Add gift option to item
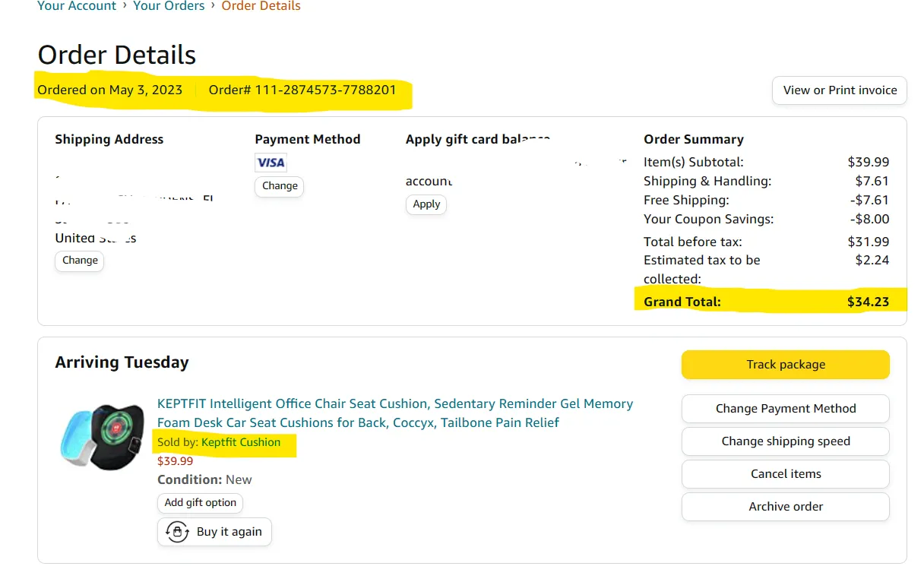This screenshot has height=582, width=924. tap(201, 503)
